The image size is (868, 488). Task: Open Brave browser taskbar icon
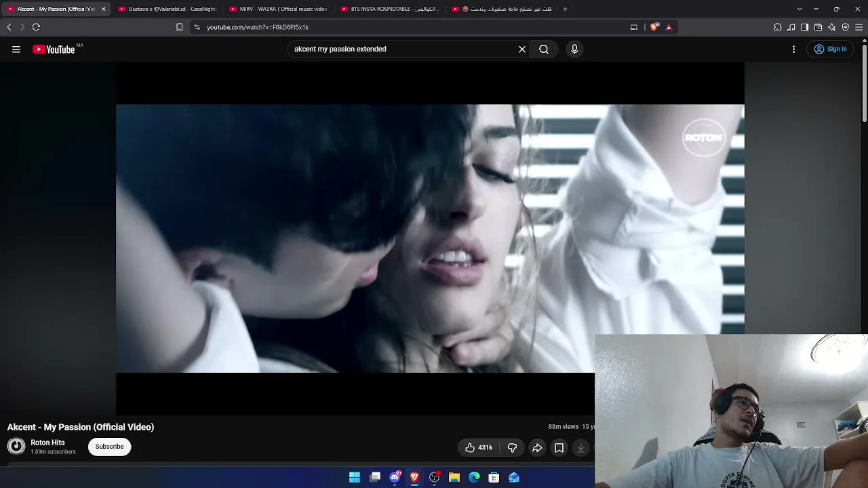point(414,477)
